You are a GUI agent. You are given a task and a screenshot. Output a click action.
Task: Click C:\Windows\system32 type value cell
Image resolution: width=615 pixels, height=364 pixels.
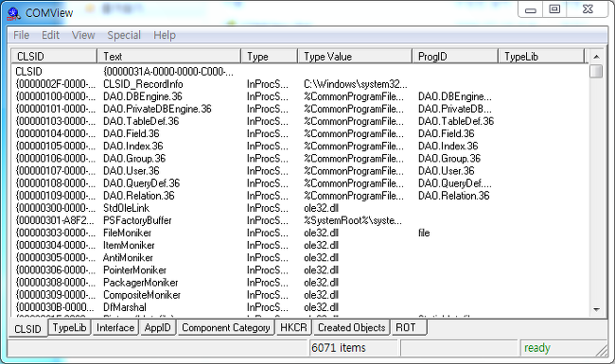coord(356,84)
